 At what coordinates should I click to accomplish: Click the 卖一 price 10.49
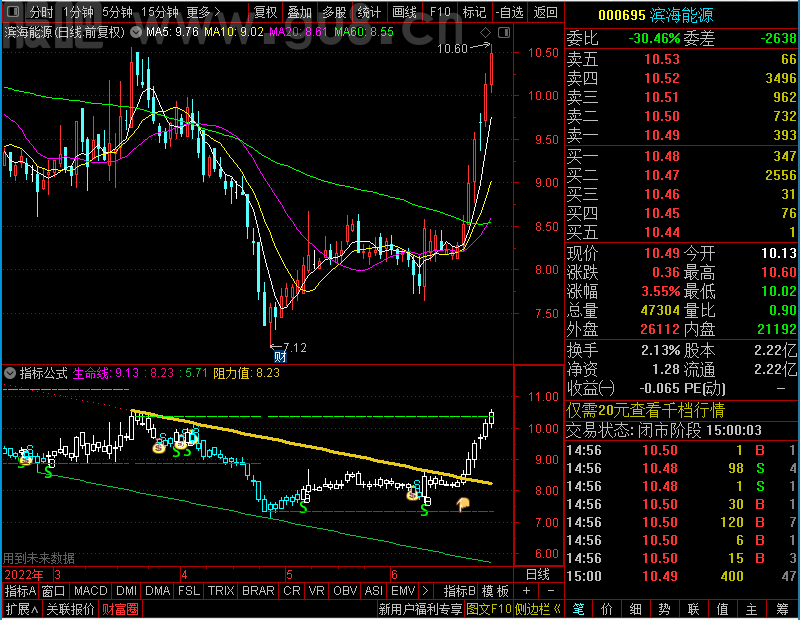(x=662, y=135)
